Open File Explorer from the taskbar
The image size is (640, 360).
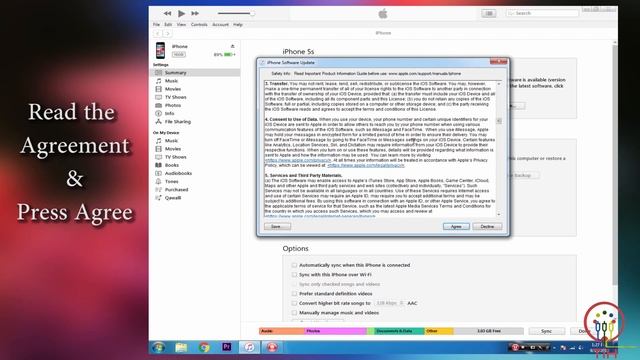click(181, 347)
